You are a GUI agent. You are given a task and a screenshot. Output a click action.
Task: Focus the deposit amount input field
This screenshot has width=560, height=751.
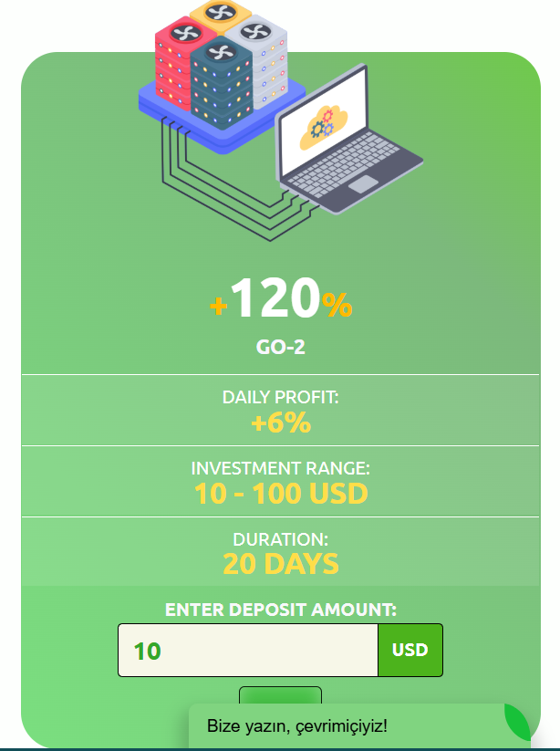[x=247, y=651]
